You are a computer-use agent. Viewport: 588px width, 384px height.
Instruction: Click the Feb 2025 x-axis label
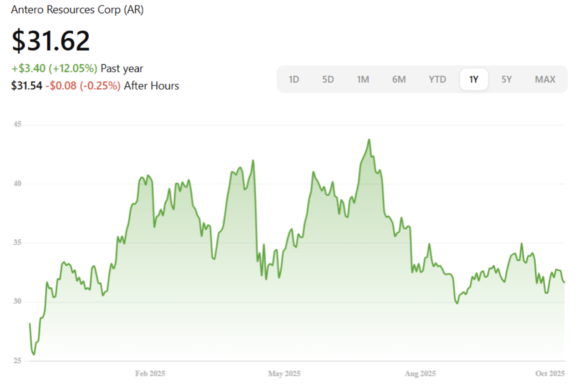pyautogui.click(x=150, y=374)
